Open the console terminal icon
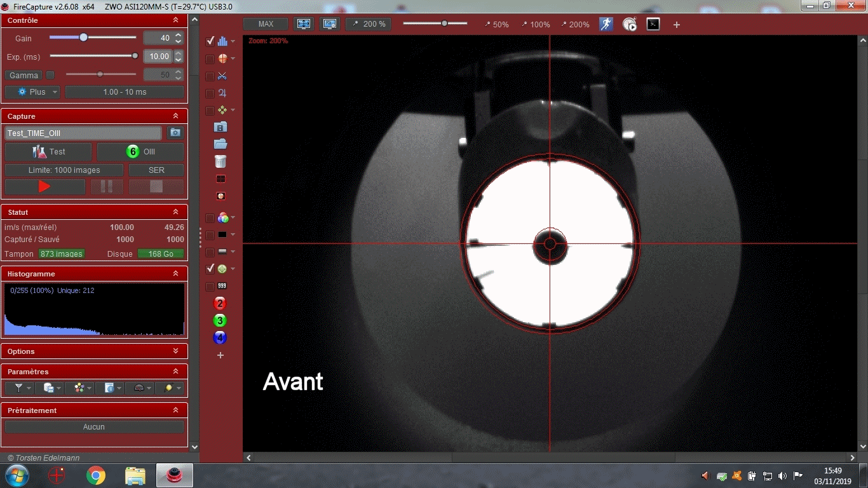This screenshot has width=868, height=488. point(653,24)
